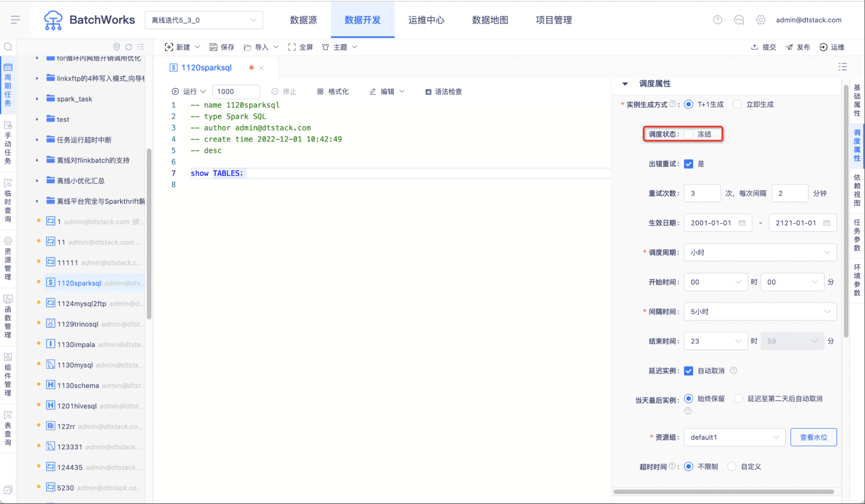865x504 pixels.
Task: Open 资源管理 sidebar section
Action: click(x=8, y=259)
